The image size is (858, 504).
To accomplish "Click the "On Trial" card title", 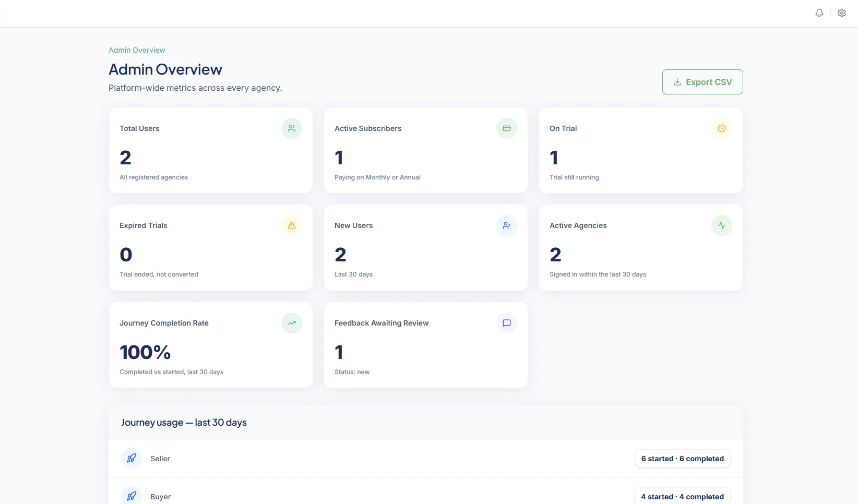I will 563,128.
